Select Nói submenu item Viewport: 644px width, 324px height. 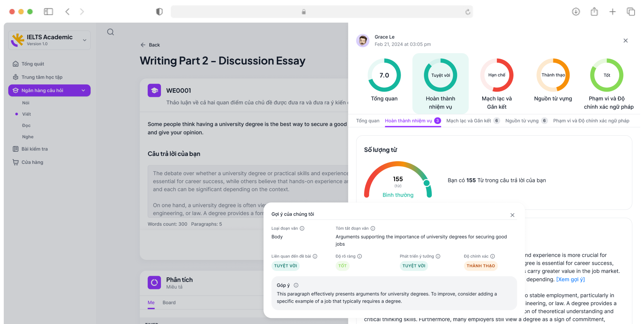pyautogui.click(x=26, y=103)
